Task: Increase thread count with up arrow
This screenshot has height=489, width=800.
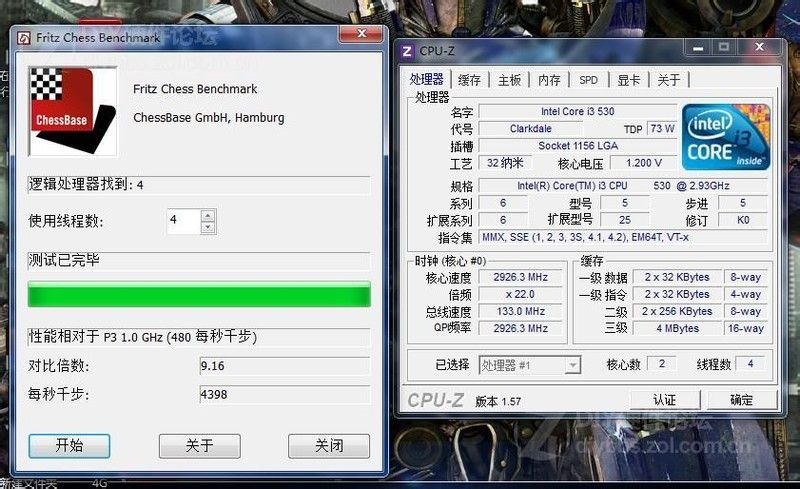Action: point(208,215)
